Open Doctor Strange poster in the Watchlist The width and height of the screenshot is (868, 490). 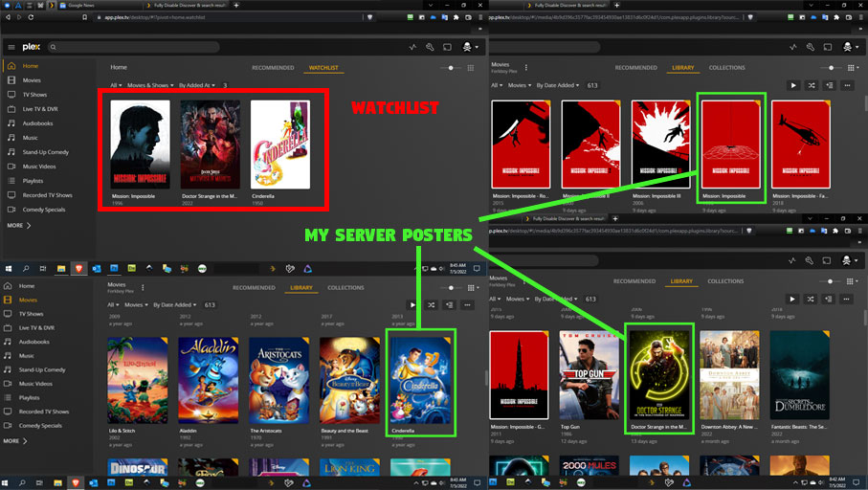click(x=211, y=145)
